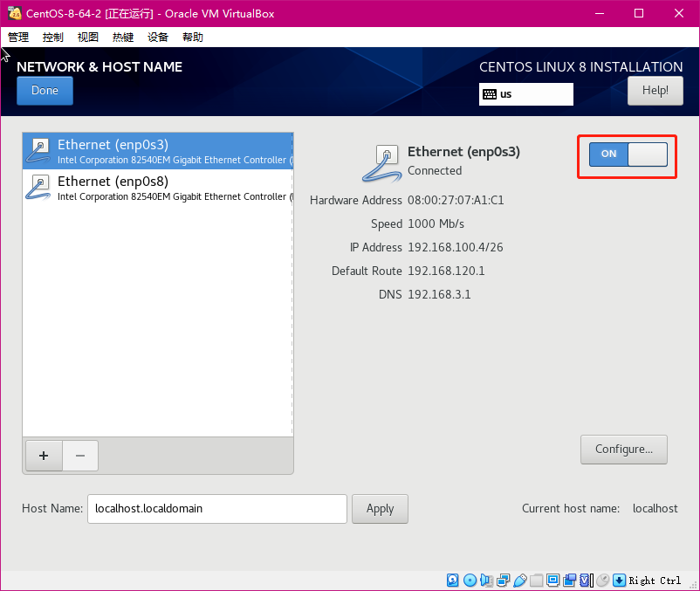700x591 pixels.
Task: Click the hard disk activity status icon
Action: coord(452,580)
